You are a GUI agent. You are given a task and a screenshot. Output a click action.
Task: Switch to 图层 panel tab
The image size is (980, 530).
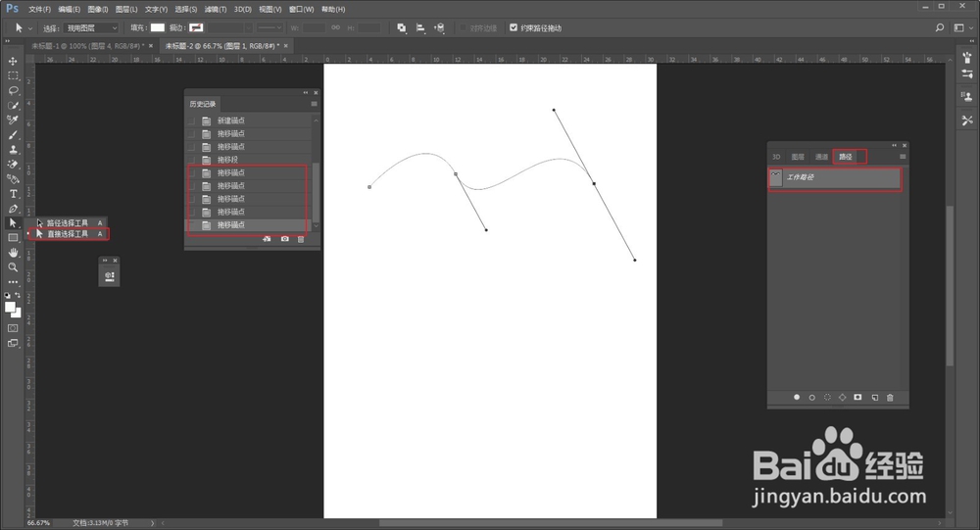click(798, 157)
